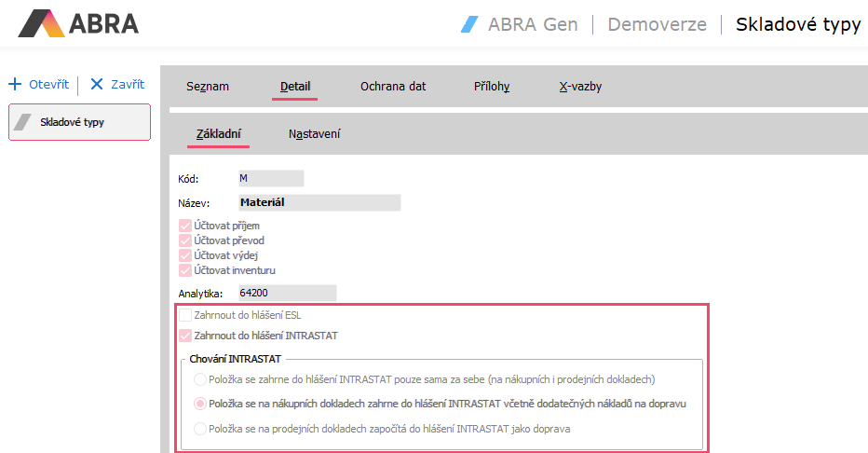Click the gray Skladové typy sidebar icon
This screenshot has height=453, width=868.
(x=23, y=122)
